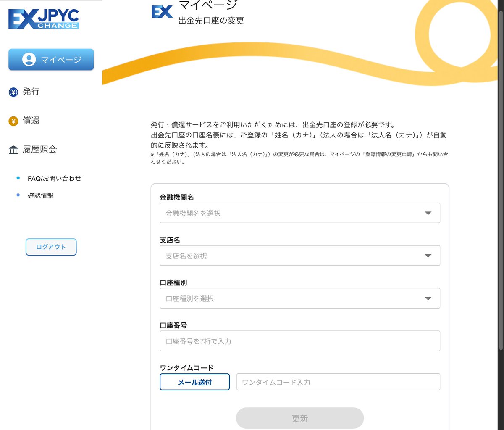Screen dimensions: 504x430
Task: Click the EX logo beside マイページ heading
Action: 162,11
